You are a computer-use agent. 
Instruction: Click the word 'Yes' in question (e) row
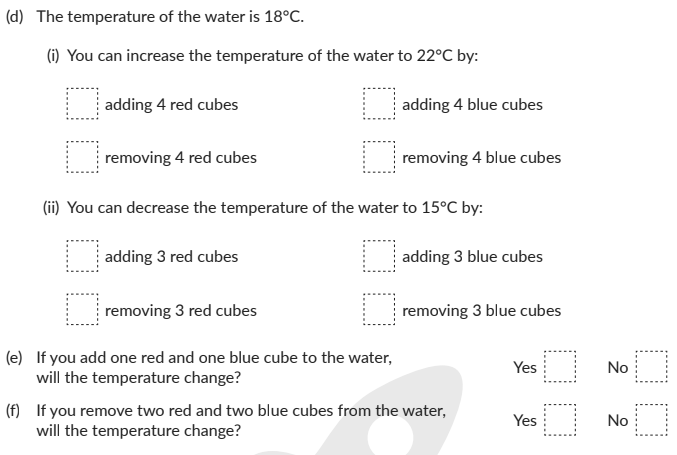(525, 368)
